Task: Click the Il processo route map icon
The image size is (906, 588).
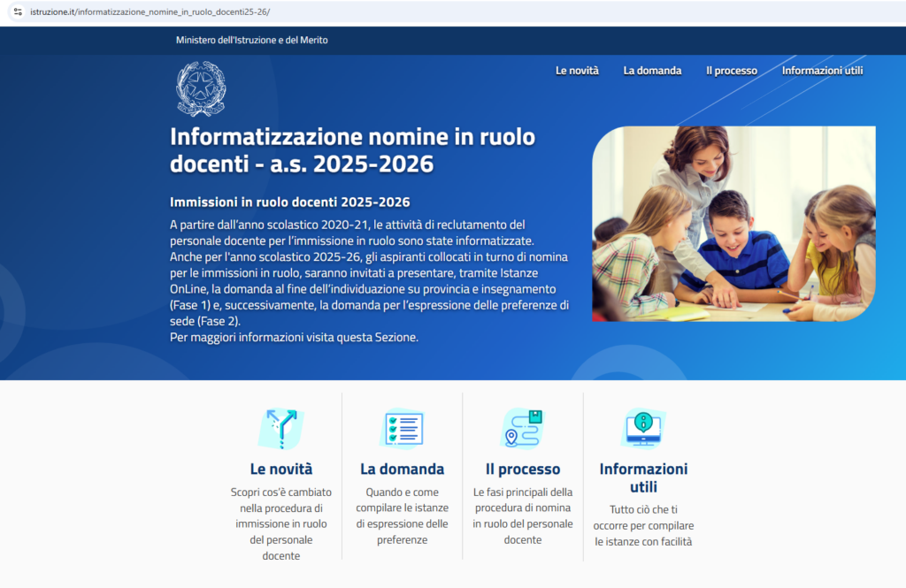Action: (x=523, y=429)
